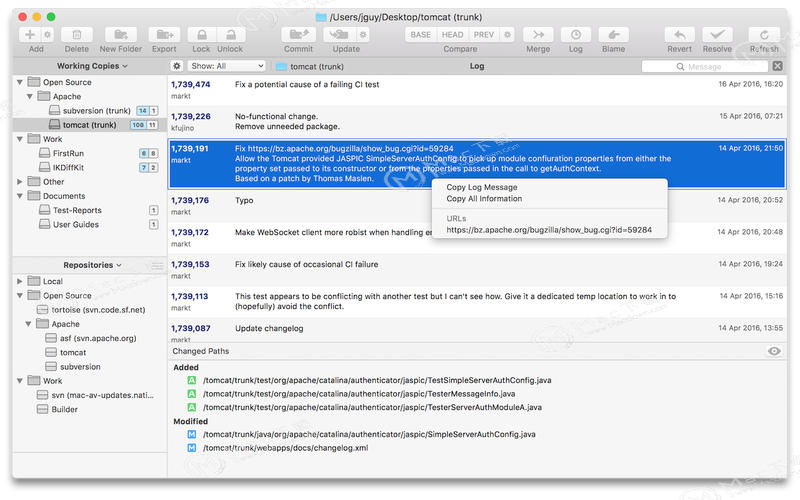Click the Lock toolbar icon
The width and height of the screenshot is (800, 500).
pyautogui.click(x=202, y=35)
